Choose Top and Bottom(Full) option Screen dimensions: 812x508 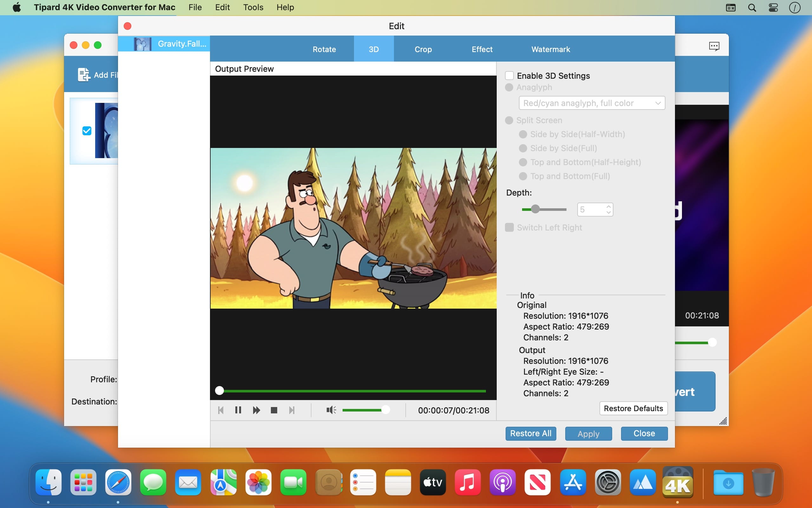(x=523, y=176)
